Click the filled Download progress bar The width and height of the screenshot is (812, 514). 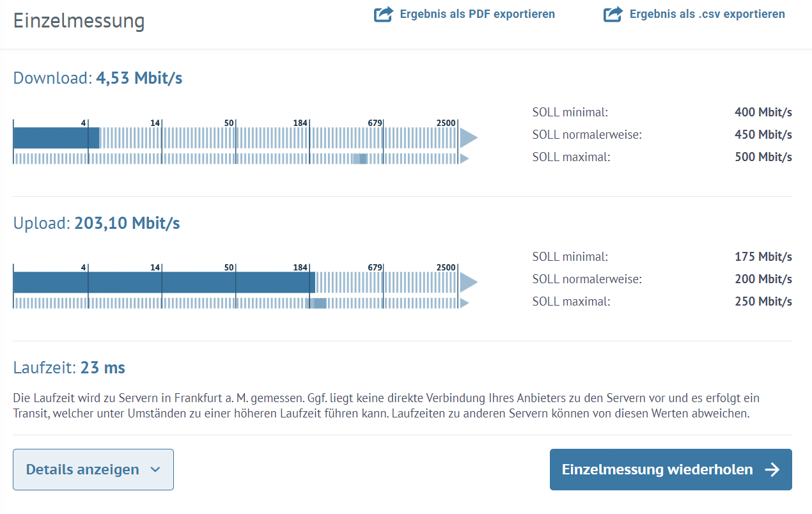pyautogui.click(x=56, y=137)
